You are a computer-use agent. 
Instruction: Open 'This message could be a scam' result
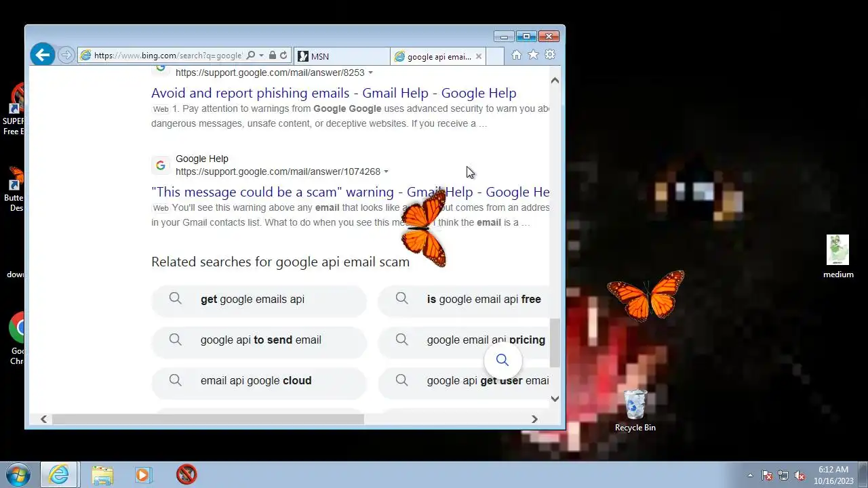[350, 192]
